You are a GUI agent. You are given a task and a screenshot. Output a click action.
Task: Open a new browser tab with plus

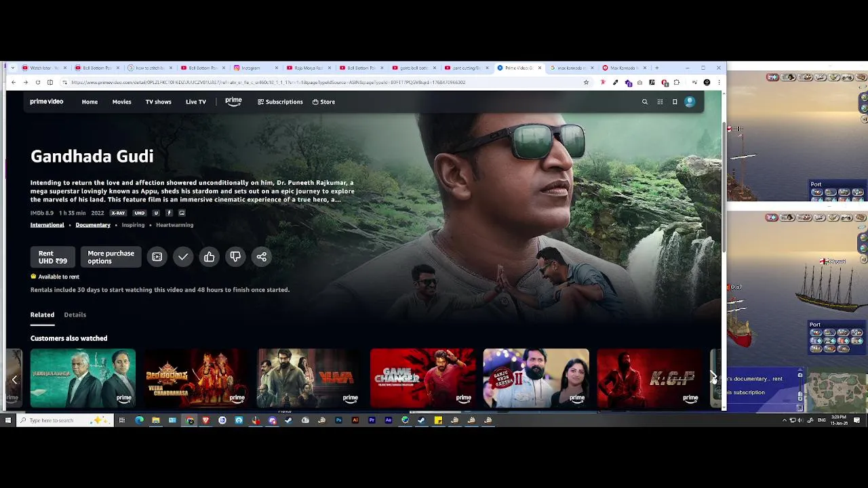[656, 68]
